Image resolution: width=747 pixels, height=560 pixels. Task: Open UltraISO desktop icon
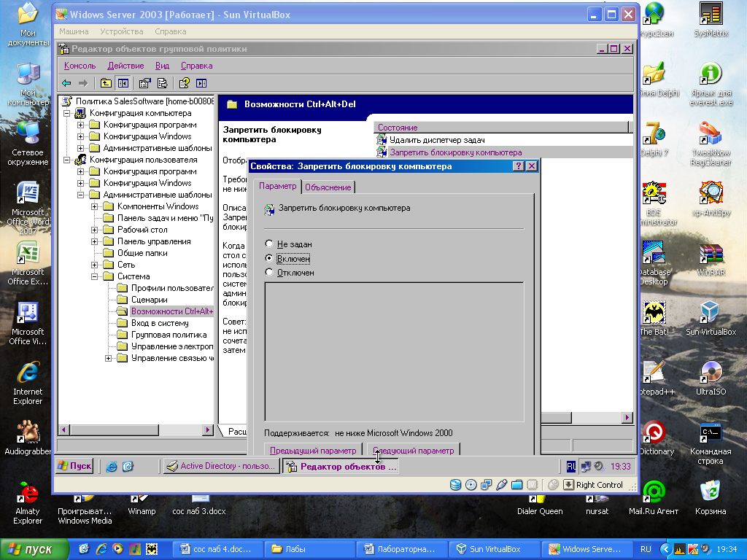click(x=711, y=378)
